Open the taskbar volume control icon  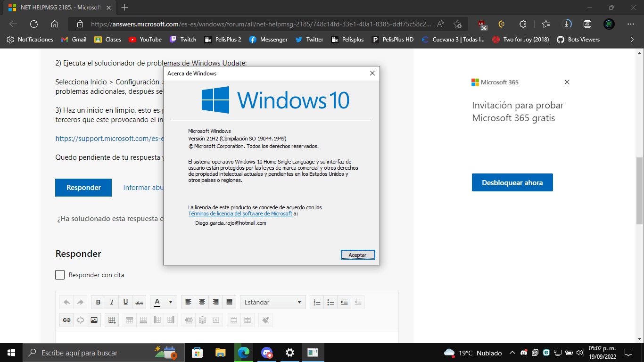(580, 353)
